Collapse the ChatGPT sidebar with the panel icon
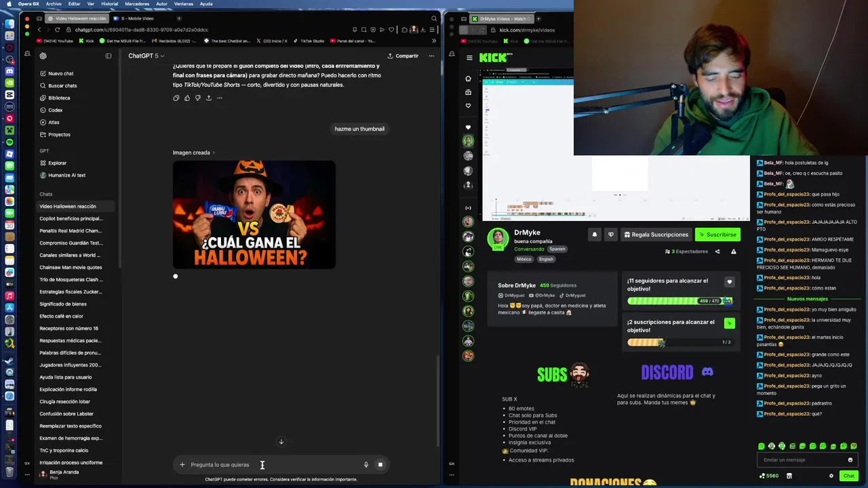868x488 pixels. tap(108, 56)
